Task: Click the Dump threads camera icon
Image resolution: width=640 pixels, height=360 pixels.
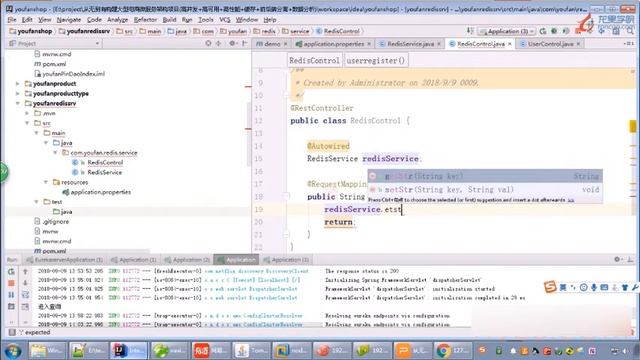Action: pos(11,306)
